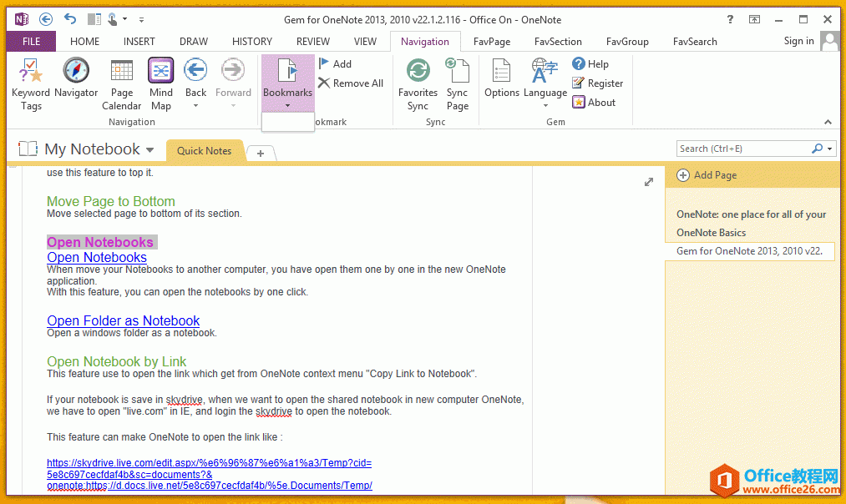Open Gem Help
Viewport: 846px width, 504px height.
point(590,63)
